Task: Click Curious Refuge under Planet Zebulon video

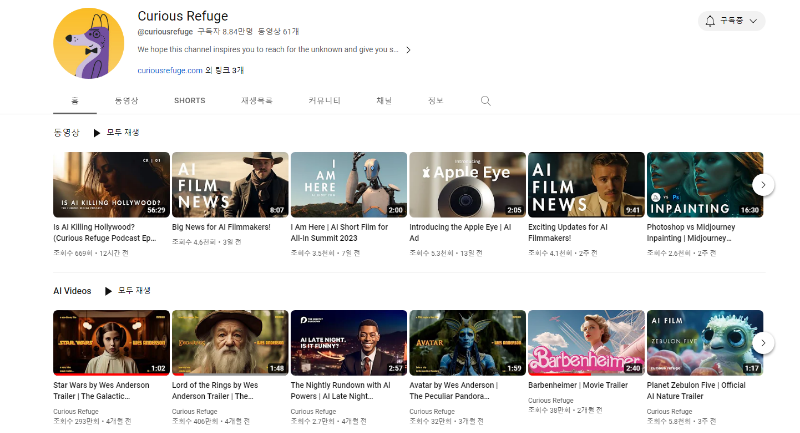Action: [x=669, y=411]
